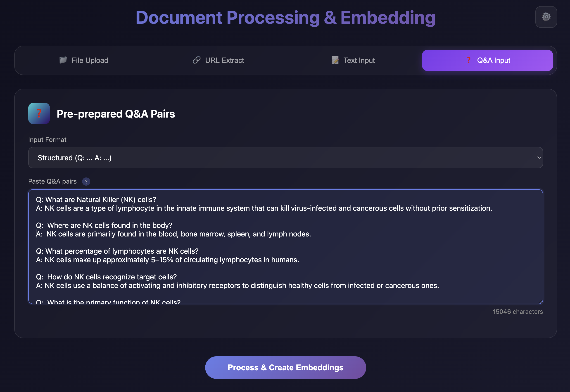570x392 pixels.
Task: Switch to the Text Input tab
Action: pos(353,60)
